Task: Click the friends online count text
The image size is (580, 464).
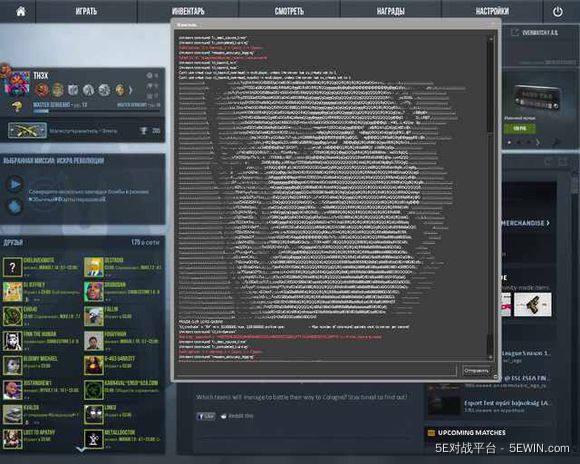Action: pos(145,242)
